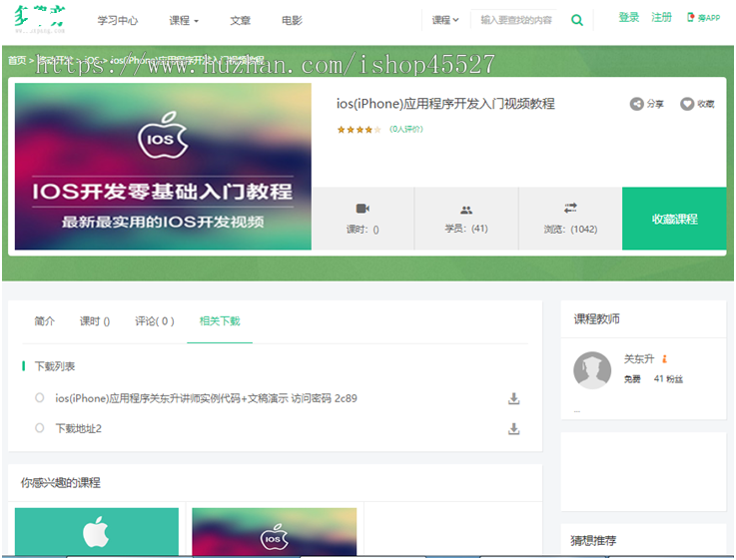Open the second recommended iOS course thumbnail
Viewport: 736px width, 560px height.
(x=274, y=532)
